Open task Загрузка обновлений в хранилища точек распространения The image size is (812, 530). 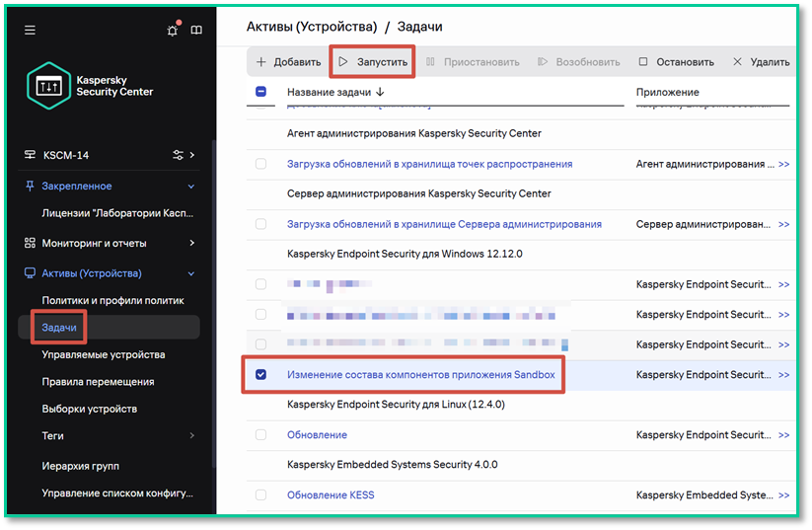tap(430, 164)
